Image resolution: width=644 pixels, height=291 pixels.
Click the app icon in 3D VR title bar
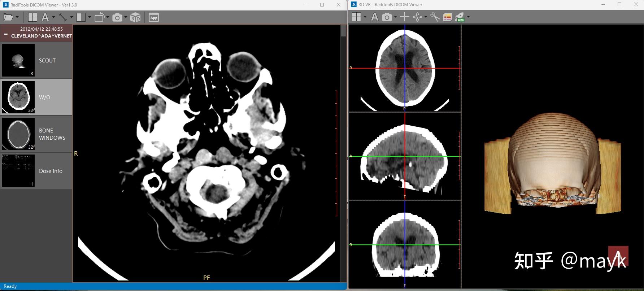click(353, 4)
